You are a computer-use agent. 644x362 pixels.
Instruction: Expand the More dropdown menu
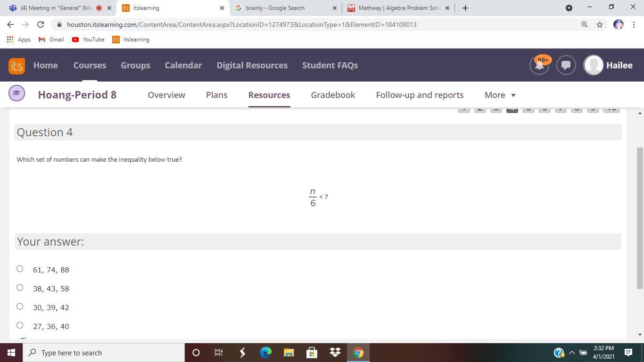point(500,95)
